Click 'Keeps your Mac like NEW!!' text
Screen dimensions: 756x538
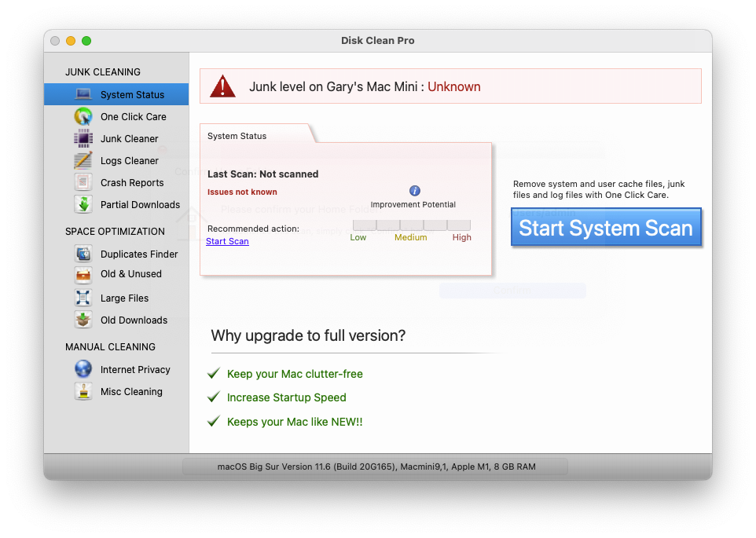click(295, 422)
